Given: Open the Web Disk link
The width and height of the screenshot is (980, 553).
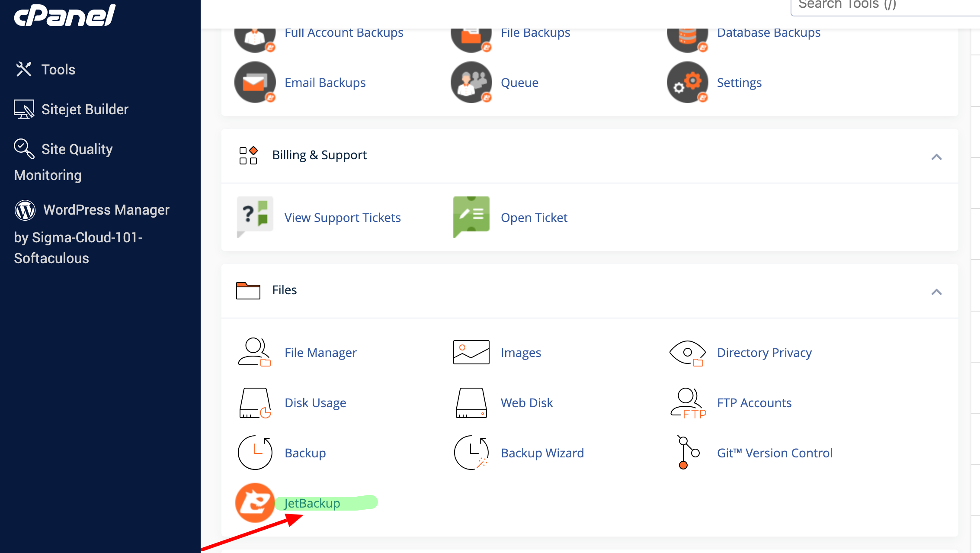Looking at the screenshot, I should (x=527, y=403).
